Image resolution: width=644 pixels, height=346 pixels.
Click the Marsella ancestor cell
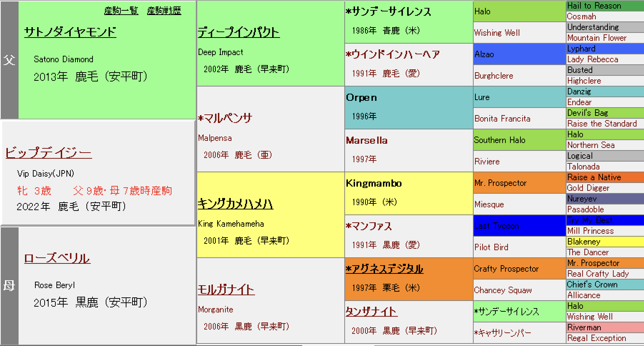coord(366,140)
